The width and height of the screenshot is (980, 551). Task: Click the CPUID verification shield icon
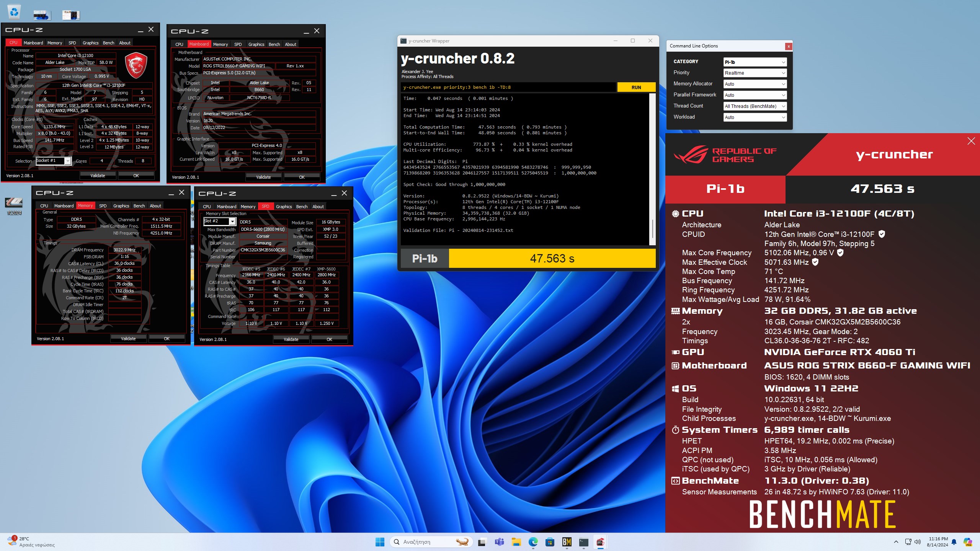point(882,234)
